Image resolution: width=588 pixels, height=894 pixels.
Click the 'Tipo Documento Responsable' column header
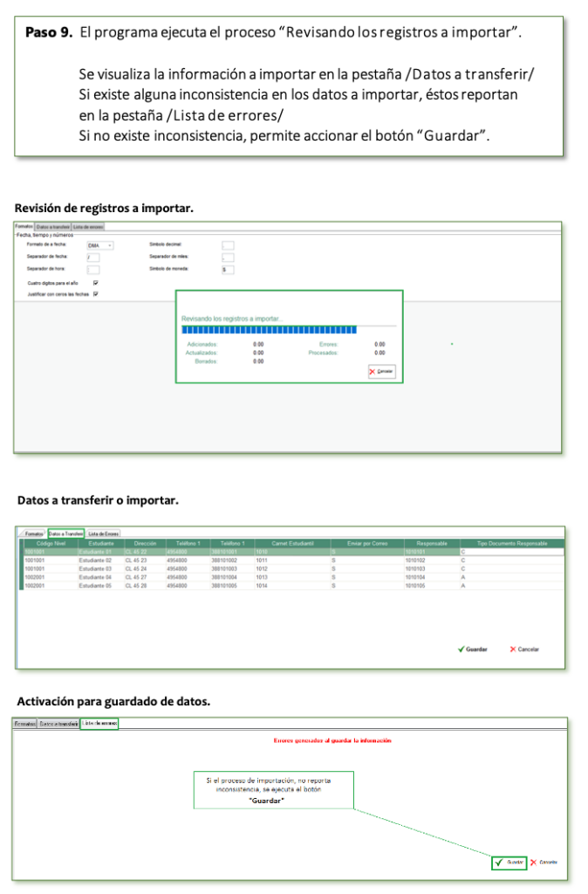[511, 543]
